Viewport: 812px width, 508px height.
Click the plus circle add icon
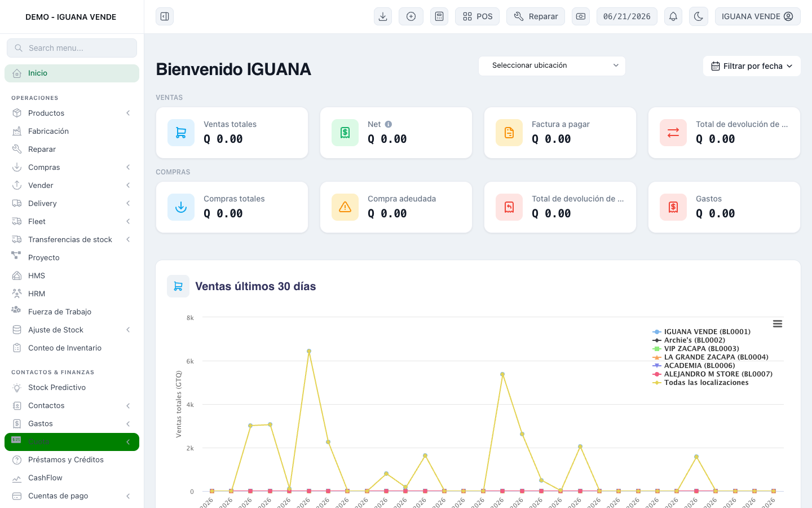pyautogui.click(x=411, y=16)
